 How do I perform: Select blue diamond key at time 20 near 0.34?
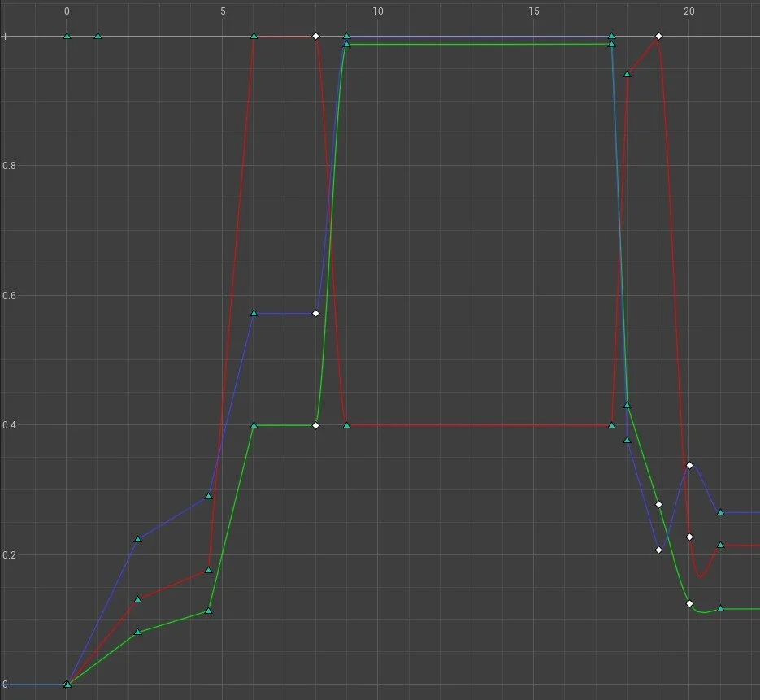690,465
